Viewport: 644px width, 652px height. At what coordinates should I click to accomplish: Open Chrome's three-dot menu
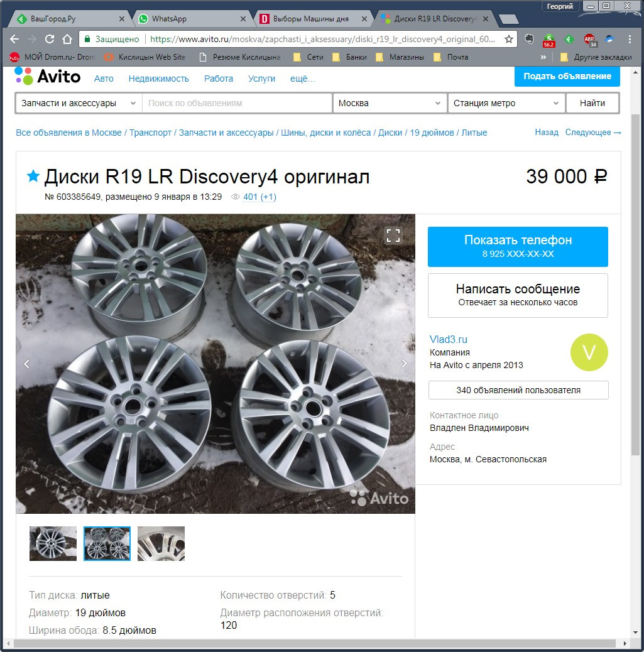(x=630, y=39)
